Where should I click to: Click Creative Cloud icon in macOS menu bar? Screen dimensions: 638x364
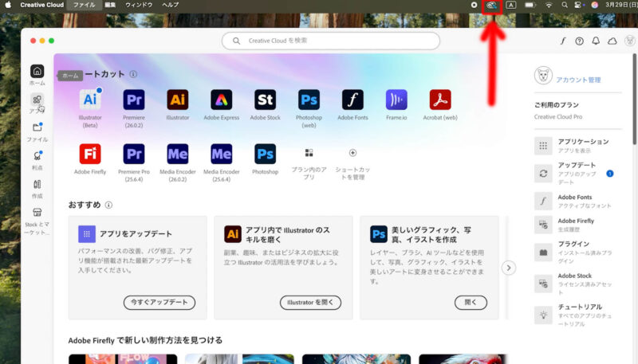coord(492,6)
